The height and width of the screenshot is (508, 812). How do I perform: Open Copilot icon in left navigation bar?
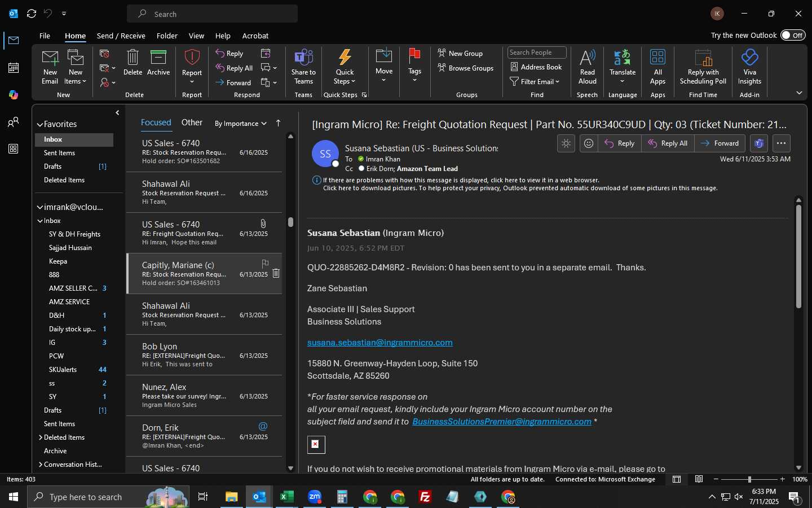click(14, 95)
